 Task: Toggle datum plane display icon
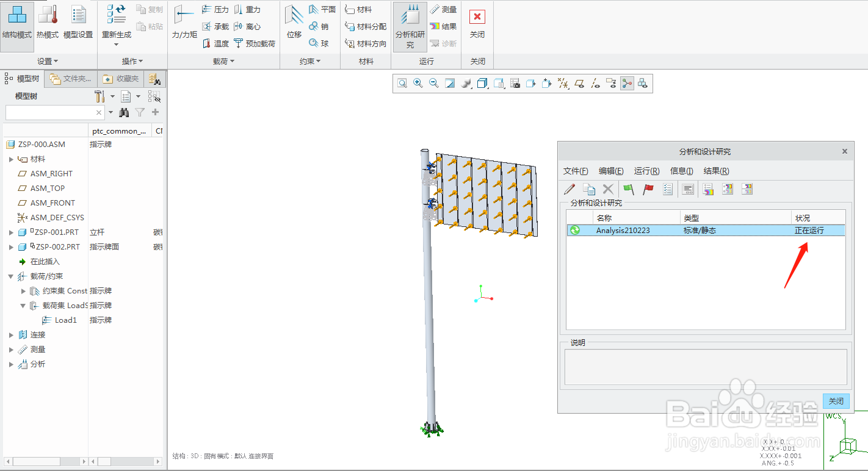pyautogui.click(x=579, y=84)
